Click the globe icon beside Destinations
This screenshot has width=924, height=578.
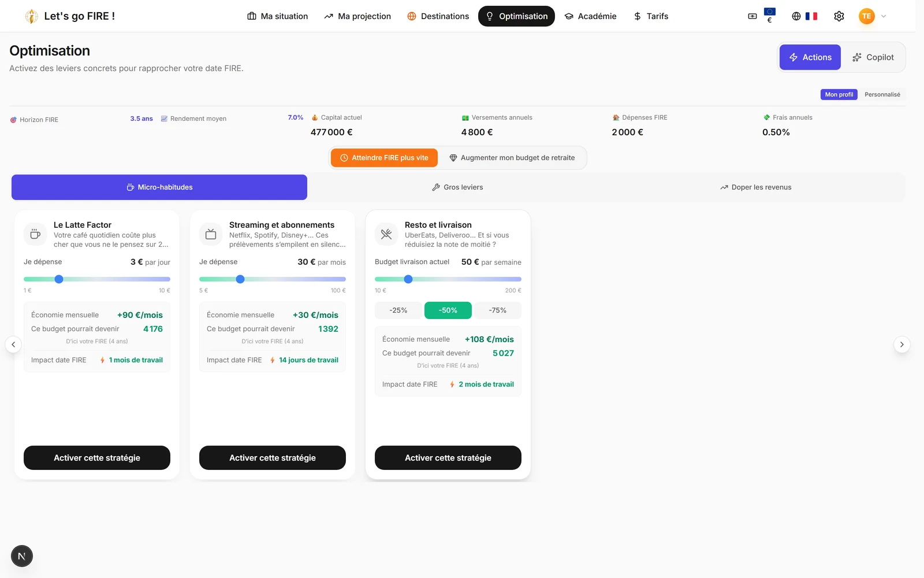click(412, 16)
